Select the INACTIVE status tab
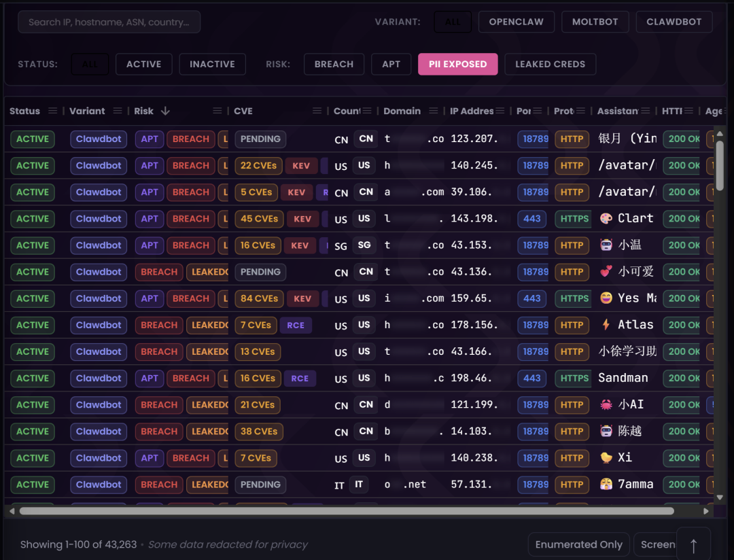 pos(212,64)
